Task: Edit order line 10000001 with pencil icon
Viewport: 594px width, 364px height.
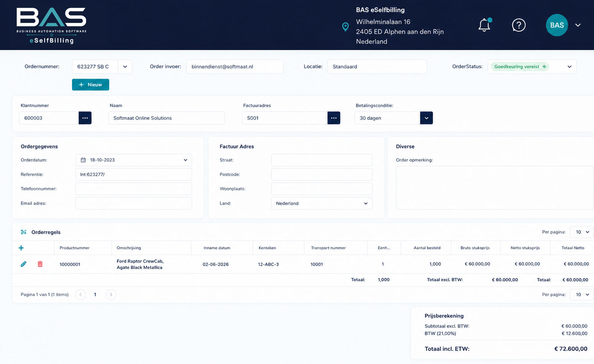Action: (x=23, y=264)
